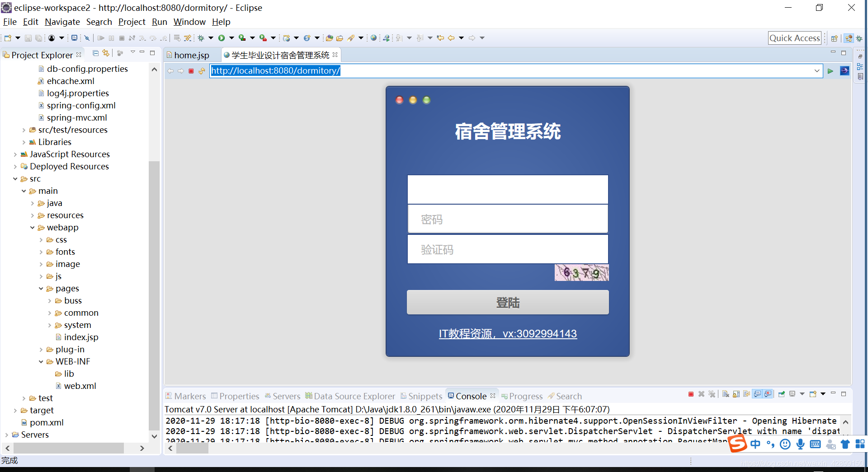868x472 pixels.
Task: Toggle Word Wrap in Console toolbar
Action: [x=746, y=394]
